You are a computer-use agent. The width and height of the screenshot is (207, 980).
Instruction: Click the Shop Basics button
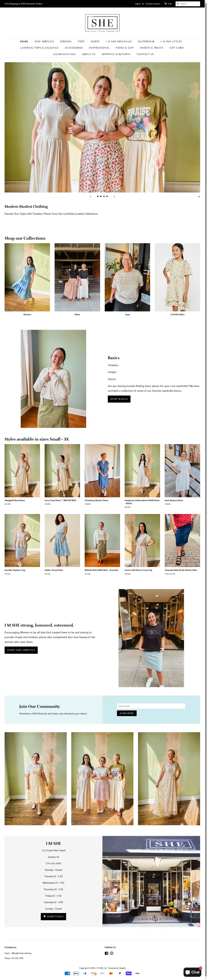coord(119,399)
